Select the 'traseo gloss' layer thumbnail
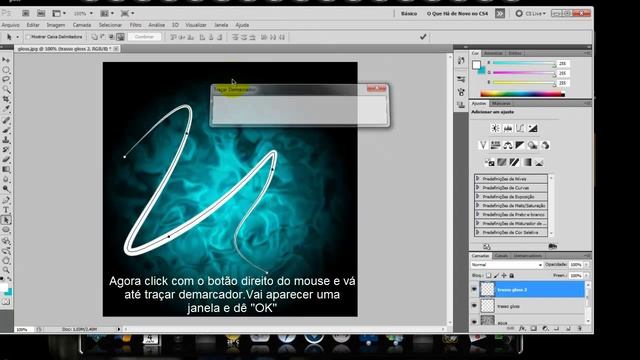This screenshot has height=360, width=640. (487, 305)
